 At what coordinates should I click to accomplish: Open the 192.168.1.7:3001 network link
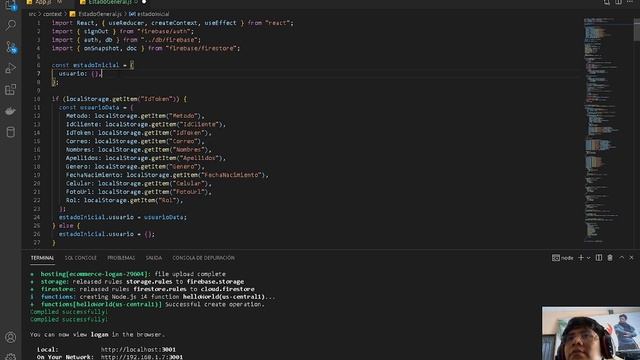142,357
